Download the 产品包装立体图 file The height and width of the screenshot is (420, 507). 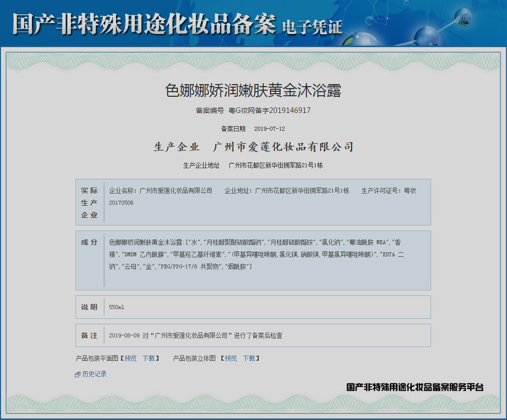[x=249, y=358]
